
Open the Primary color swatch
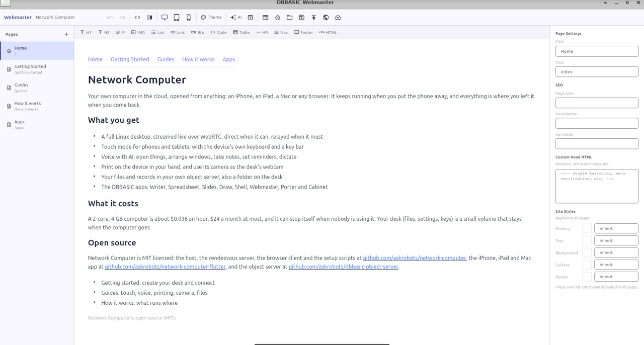coord(587,228)
